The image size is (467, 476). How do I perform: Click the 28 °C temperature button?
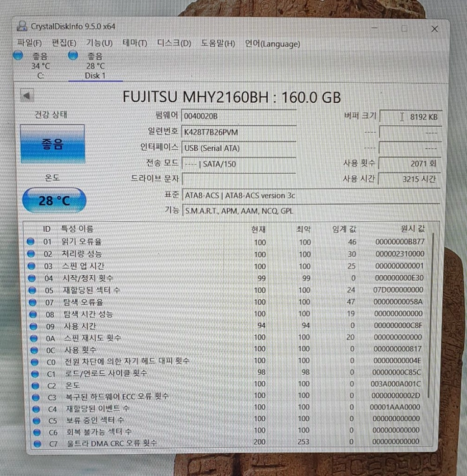[x=54, y=201]
